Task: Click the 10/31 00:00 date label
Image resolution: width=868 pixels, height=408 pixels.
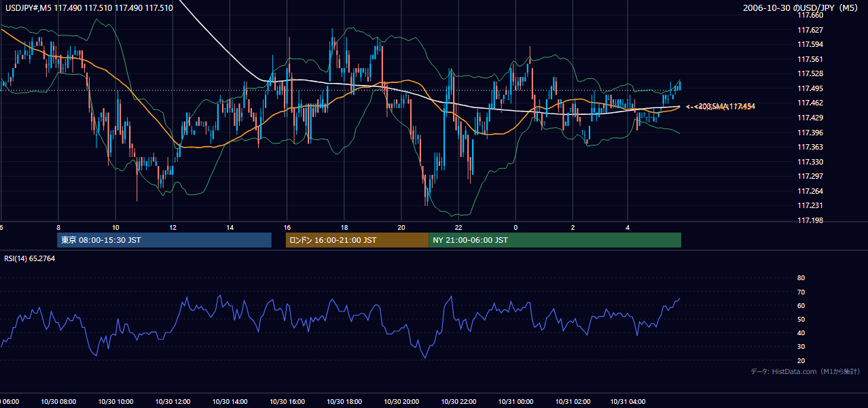Action: point(516,401)
